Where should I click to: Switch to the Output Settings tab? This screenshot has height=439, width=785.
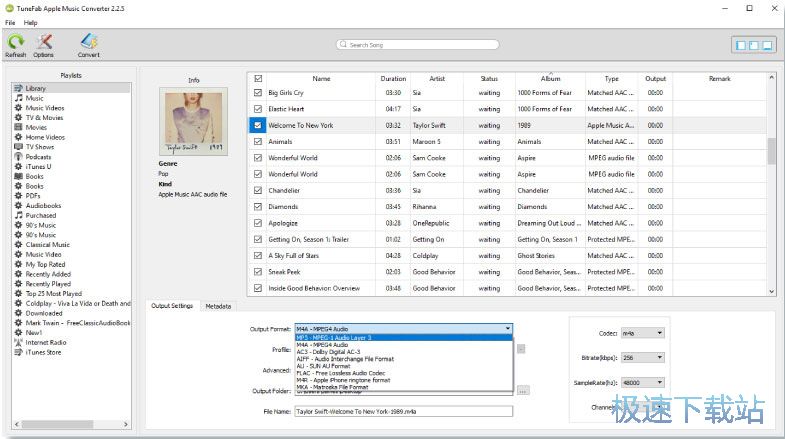[172, 306]
